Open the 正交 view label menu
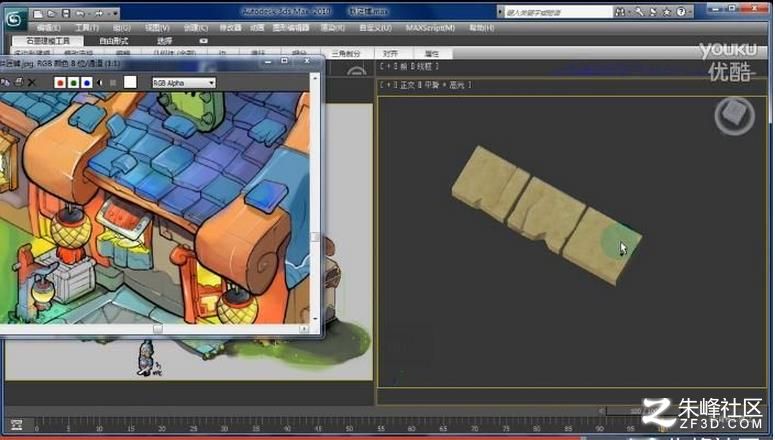775x440 pixels. [409, 85]
